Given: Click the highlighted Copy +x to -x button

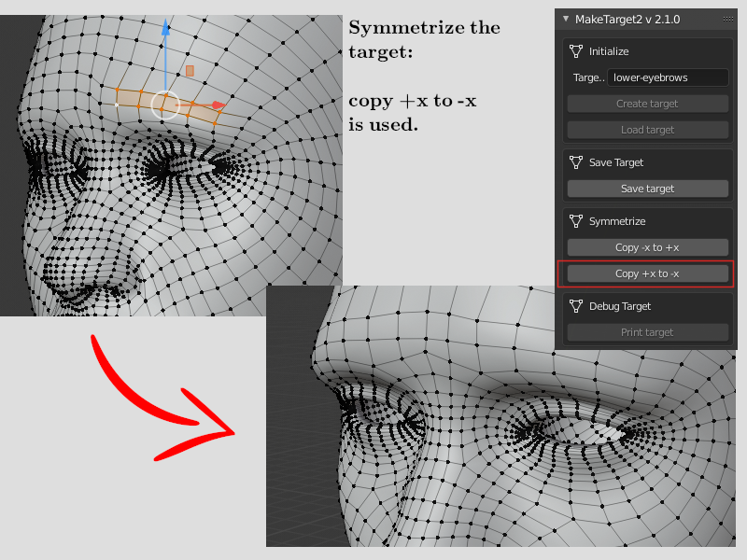Looking at the screenshot, I should [x=647, y=273].
